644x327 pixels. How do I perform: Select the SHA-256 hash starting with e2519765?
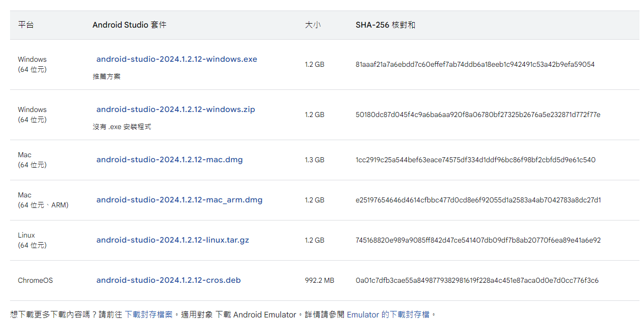click(478, 200)
